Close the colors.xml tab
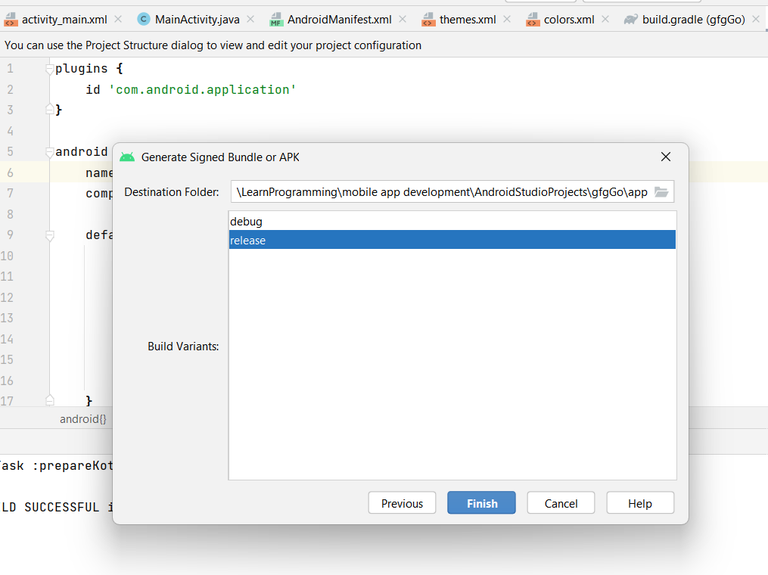The height and width of the screenshot is (575, 768). pos(605,19)
